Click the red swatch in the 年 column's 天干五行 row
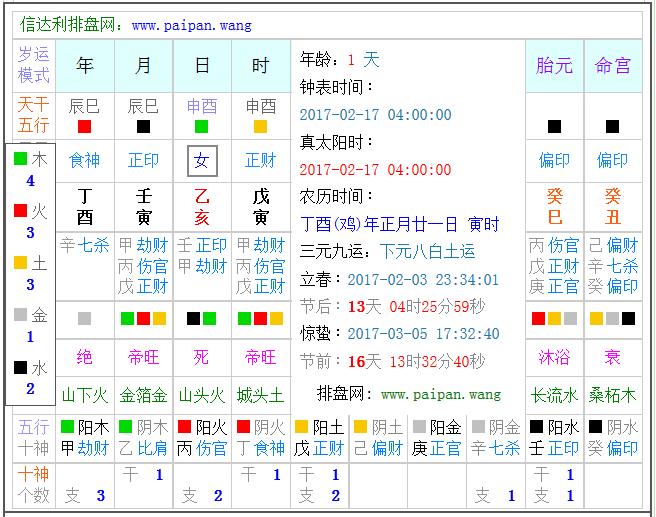The height and width of the screenshot is (517, 656). 85,126
